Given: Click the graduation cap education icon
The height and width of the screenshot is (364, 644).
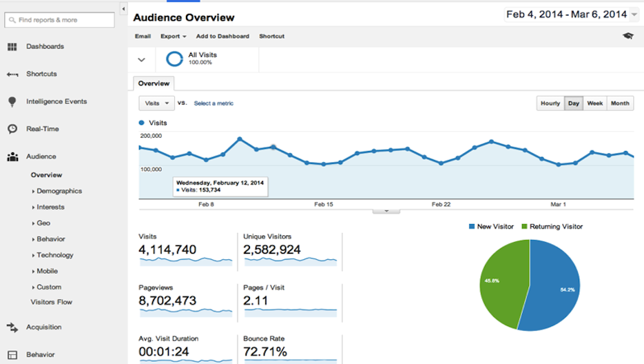Looking at the screenshot, I should click(x=628, y=37).
